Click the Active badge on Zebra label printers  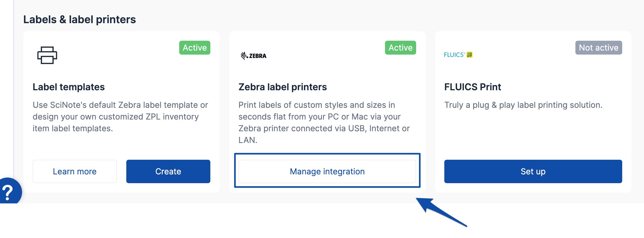[400, 48]
